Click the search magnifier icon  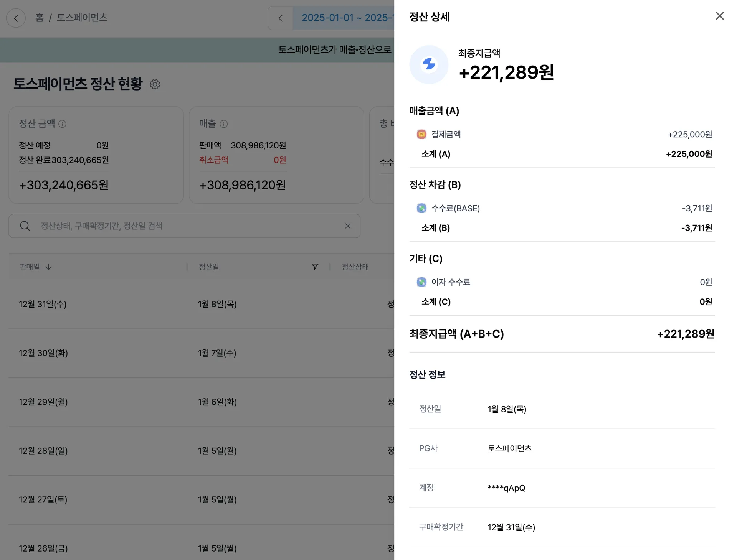click(x=25, y=226)
